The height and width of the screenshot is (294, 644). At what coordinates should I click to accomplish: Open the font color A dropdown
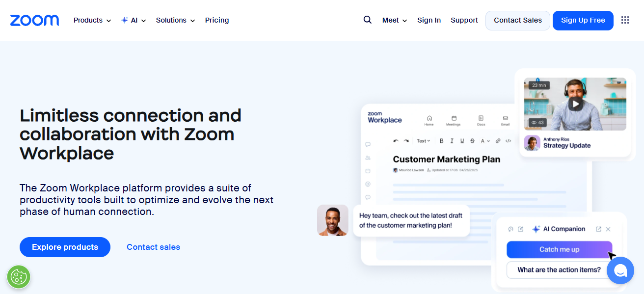click(485, 141)
